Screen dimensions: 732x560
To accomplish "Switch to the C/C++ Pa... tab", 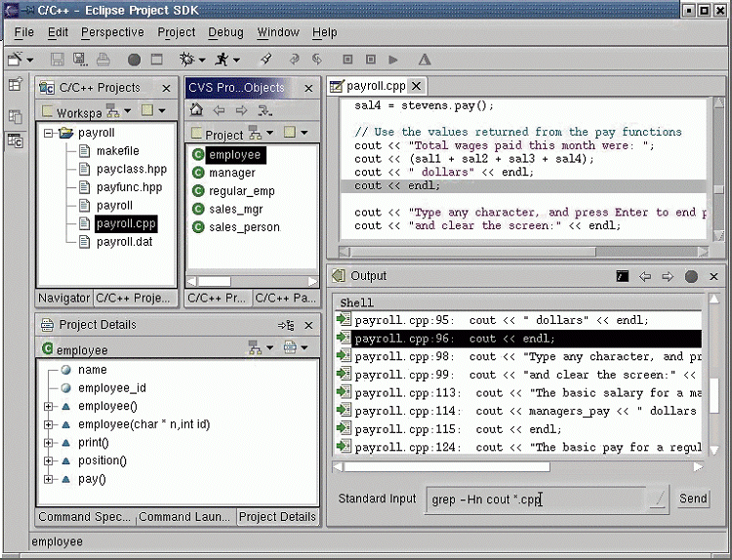I will tap(286, 298).
